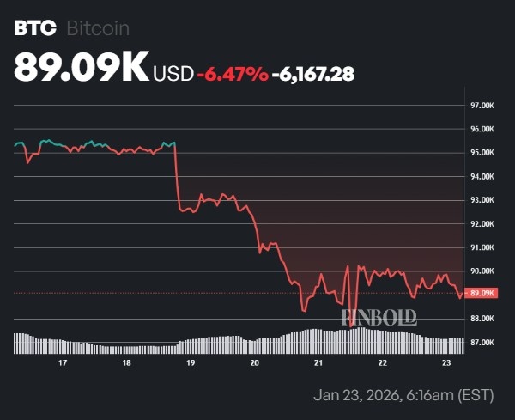This screenshot has width=515, height=420.
Task: Click the 97.00K price axis label
Action: [x=482, y=106]
